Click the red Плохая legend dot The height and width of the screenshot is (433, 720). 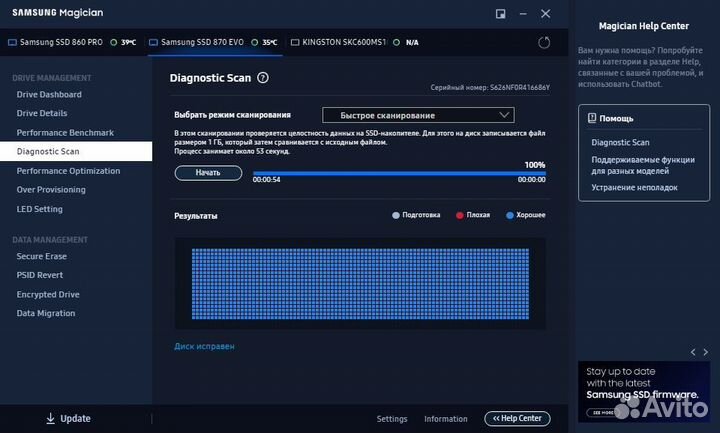click(460, 215)
